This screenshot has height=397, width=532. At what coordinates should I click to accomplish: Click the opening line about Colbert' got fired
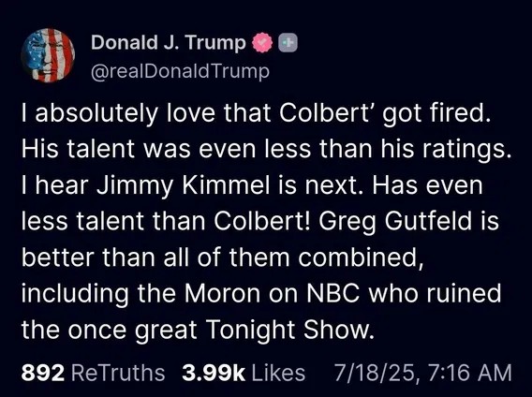[257, 113]
